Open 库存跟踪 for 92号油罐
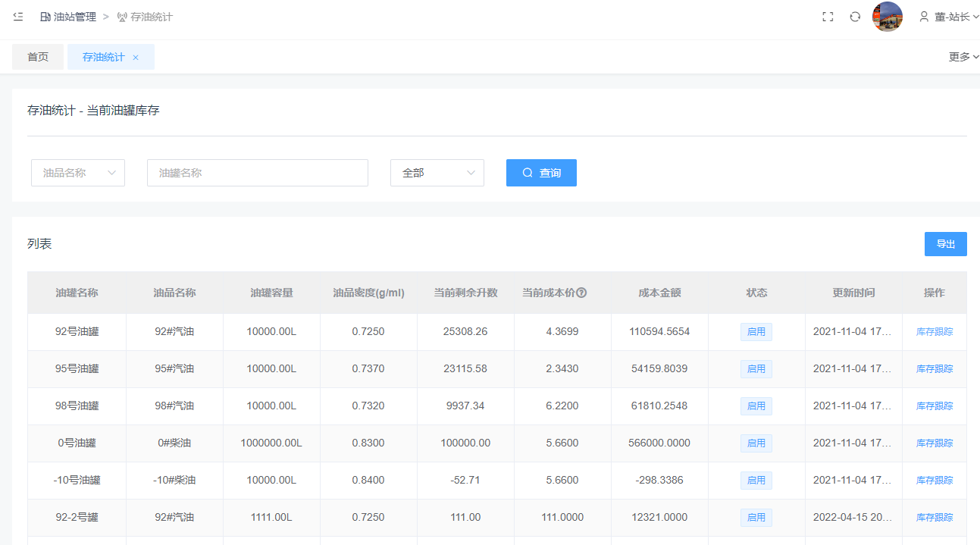The width and height of the screenshot is (980, 545). 935,332
